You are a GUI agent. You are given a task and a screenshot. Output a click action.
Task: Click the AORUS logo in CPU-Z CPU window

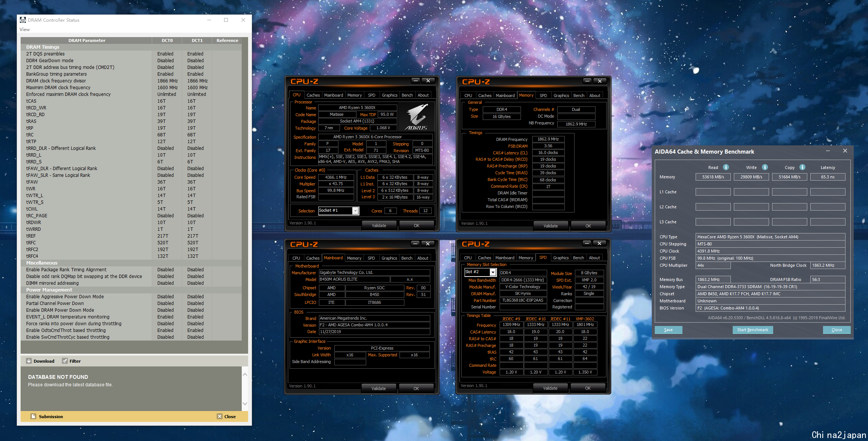click(416, 117)
